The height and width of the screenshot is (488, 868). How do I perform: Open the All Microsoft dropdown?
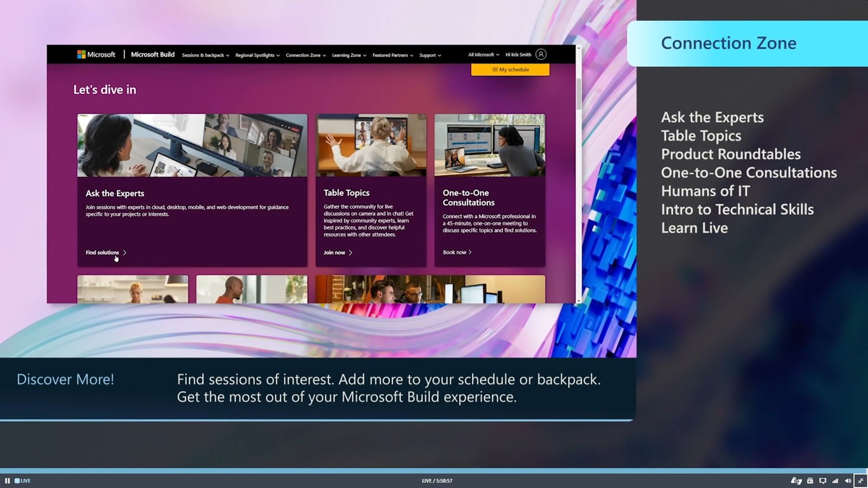coord(484,55)
